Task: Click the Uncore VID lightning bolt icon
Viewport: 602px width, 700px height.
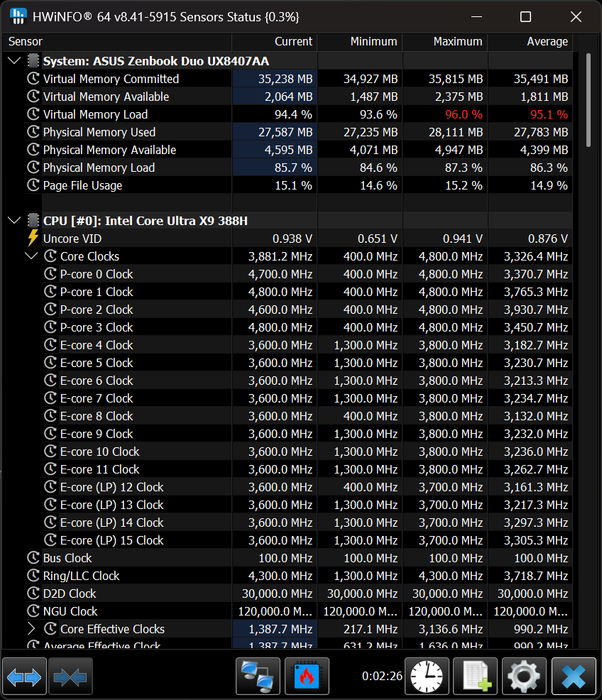Action: tap(33, 239)
